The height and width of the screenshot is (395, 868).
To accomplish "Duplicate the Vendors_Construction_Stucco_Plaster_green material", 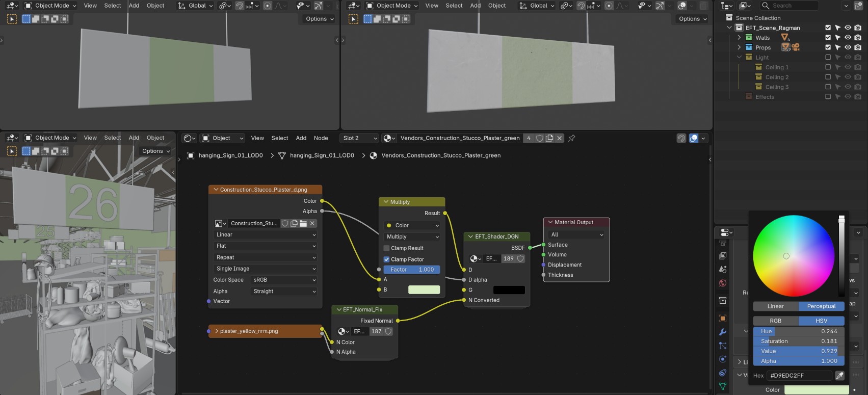I will point(549,138).
